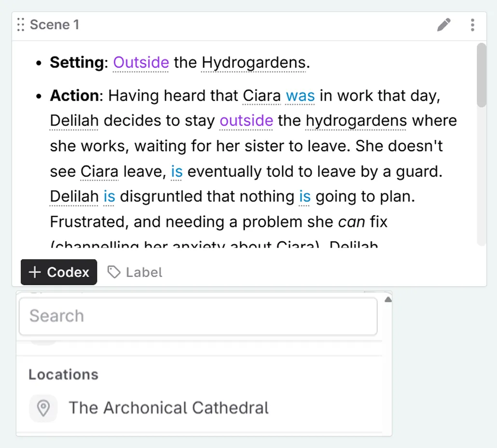Click the highlighted was link
The height and width of the screenshot is (448, 497).
(300, 96)
